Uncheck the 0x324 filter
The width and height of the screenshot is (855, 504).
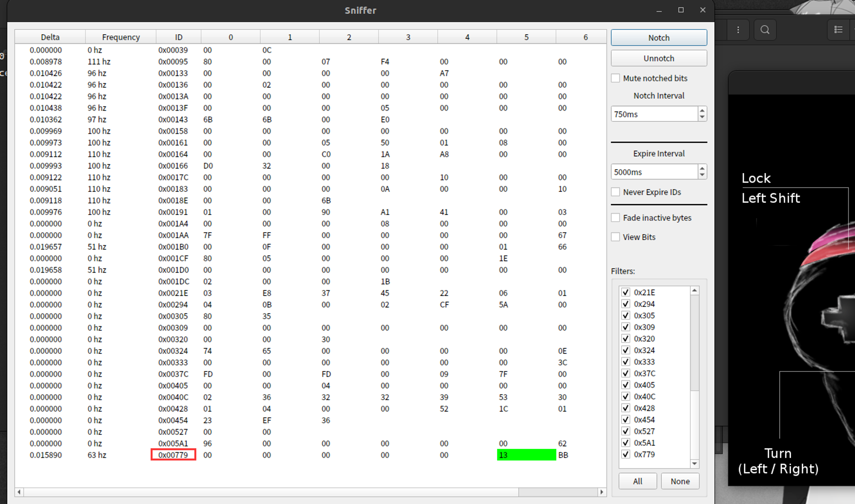[626, 350]
